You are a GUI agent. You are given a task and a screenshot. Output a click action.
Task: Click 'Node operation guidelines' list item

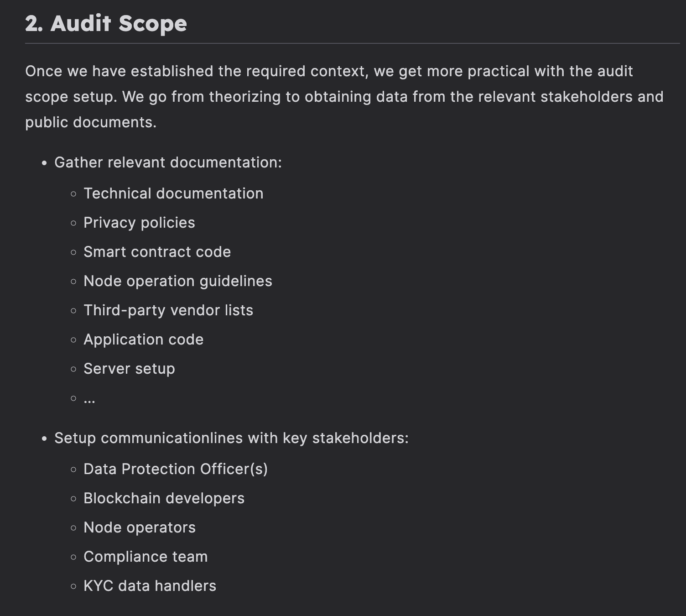[x=178, y=281]
